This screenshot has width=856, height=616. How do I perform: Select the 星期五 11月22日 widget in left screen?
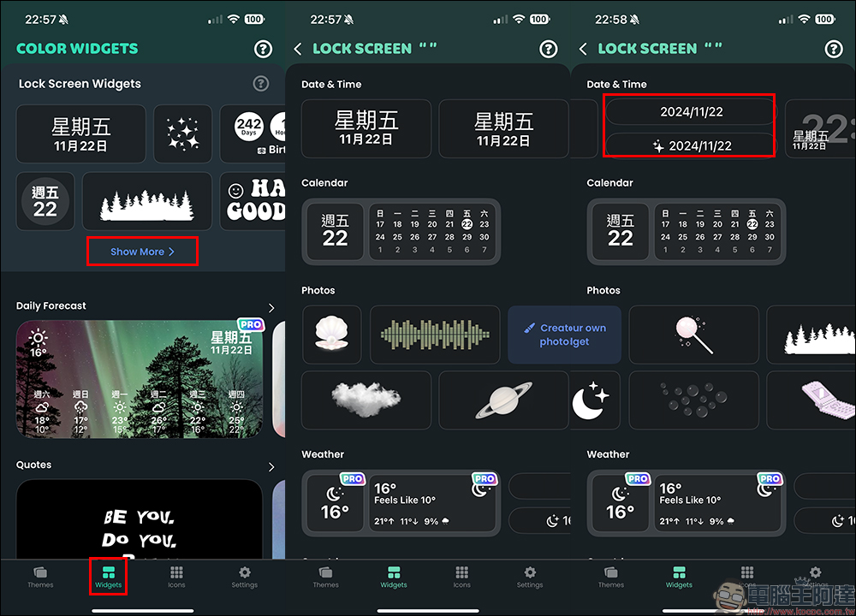[80, 133]
